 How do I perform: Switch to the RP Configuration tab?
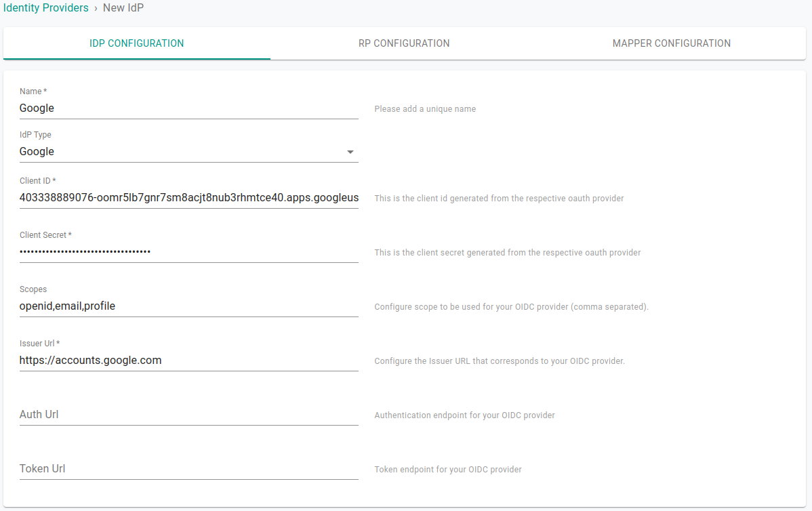404,43
